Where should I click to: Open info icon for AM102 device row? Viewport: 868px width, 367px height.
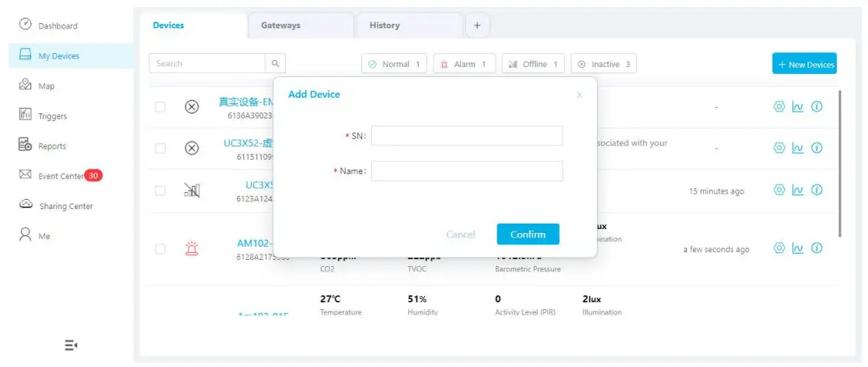[817, 248]
